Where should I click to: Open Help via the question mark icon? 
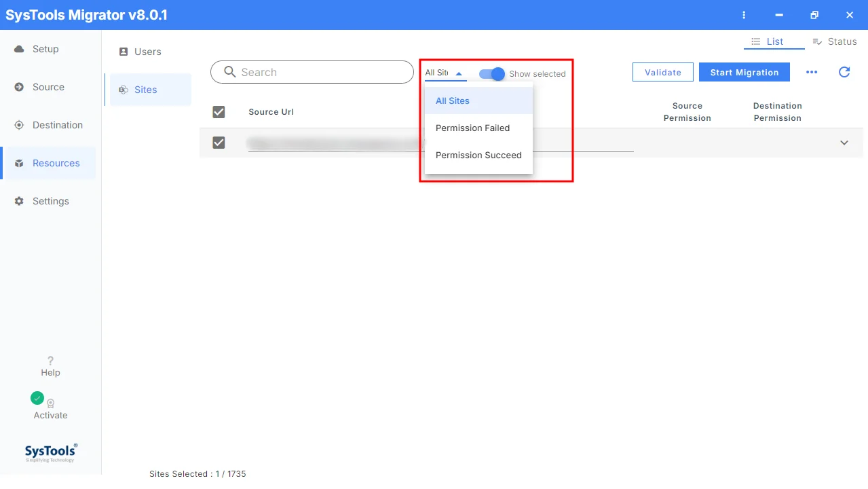point(50,361)
